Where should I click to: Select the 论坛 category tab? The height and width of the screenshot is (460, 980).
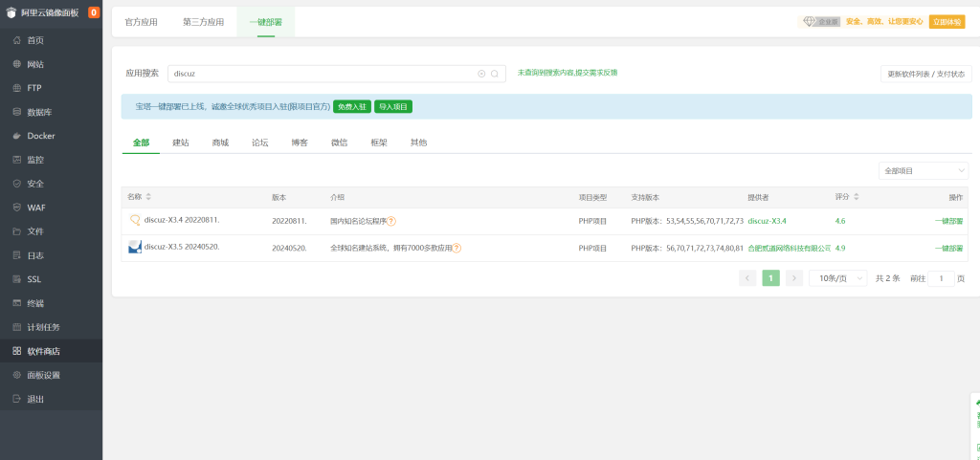(x=260, y=142)
